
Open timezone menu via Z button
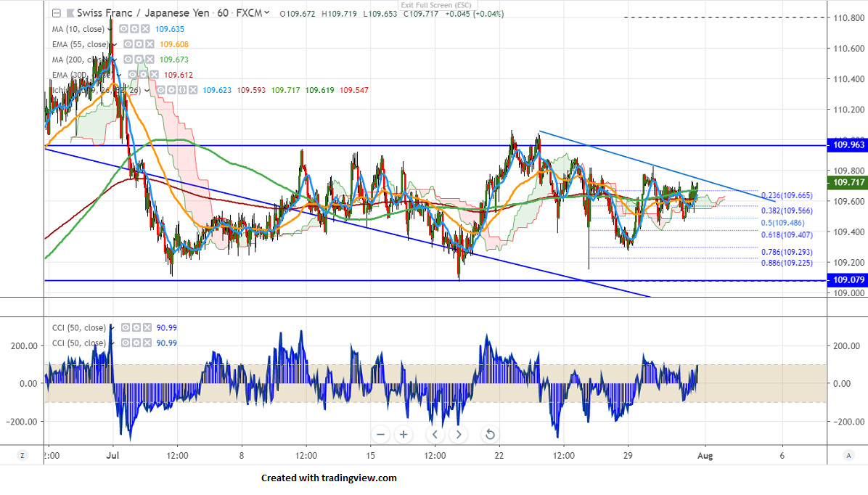(22, 455)
